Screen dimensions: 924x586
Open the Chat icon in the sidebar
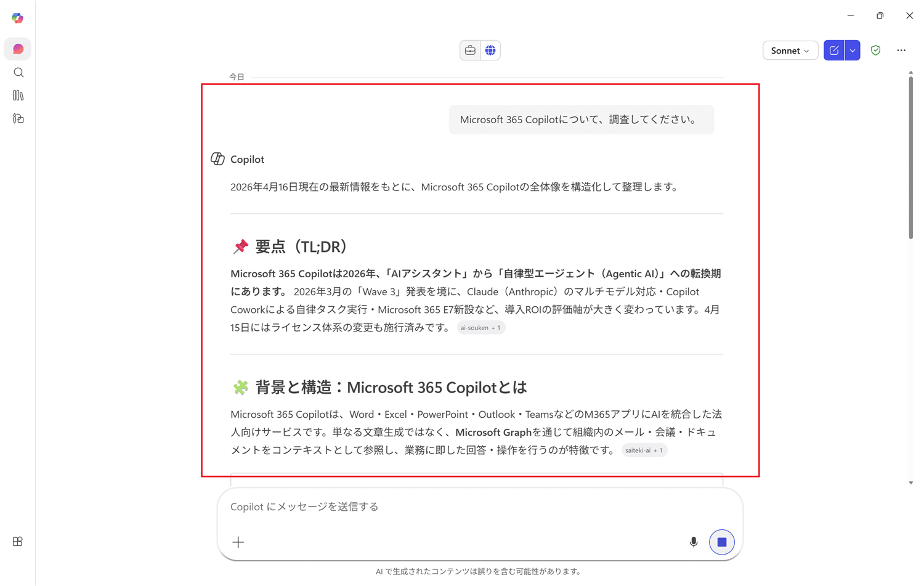[x=18, y=49]
